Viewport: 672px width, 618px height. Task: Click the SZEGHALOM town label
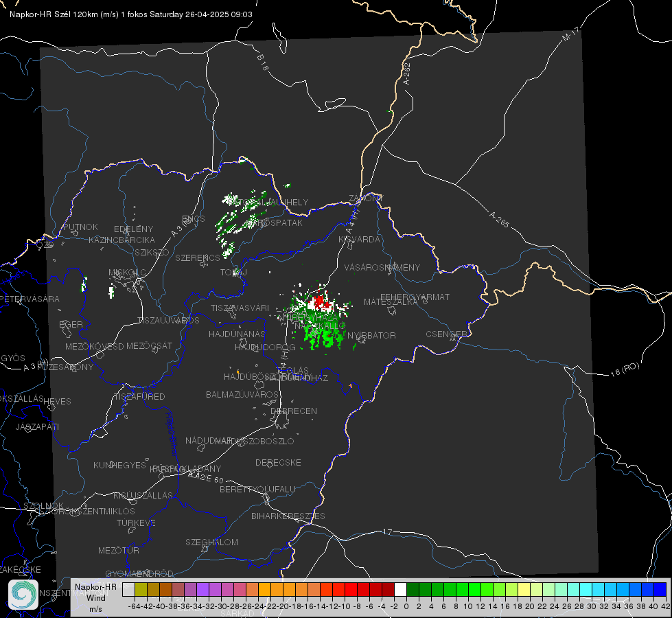211,542
